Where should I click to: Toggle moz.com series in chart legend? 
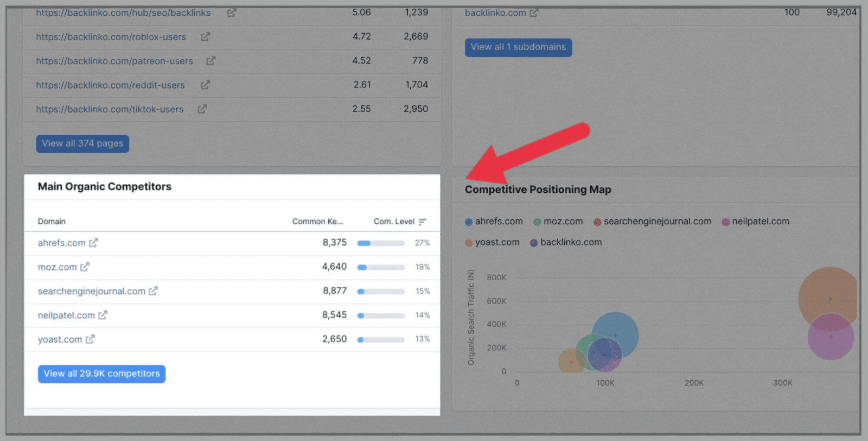(558, 222)
